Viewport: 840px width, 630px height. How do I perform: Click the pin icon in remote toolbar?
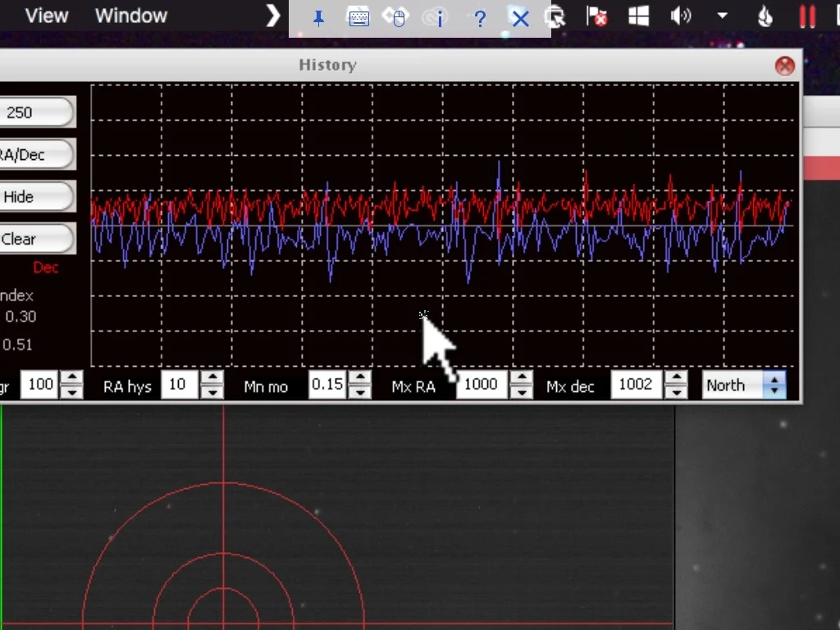(318, 19)
